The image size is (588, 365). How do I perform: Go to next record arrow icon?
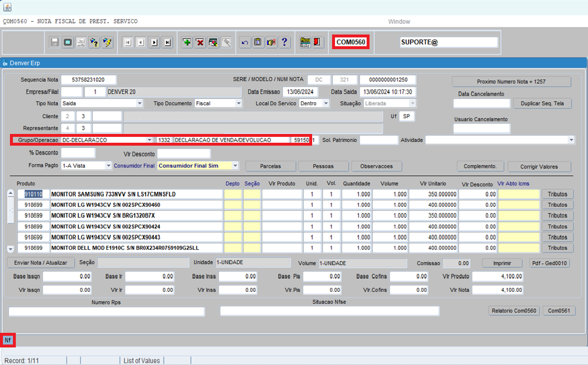tap(154, 42)
